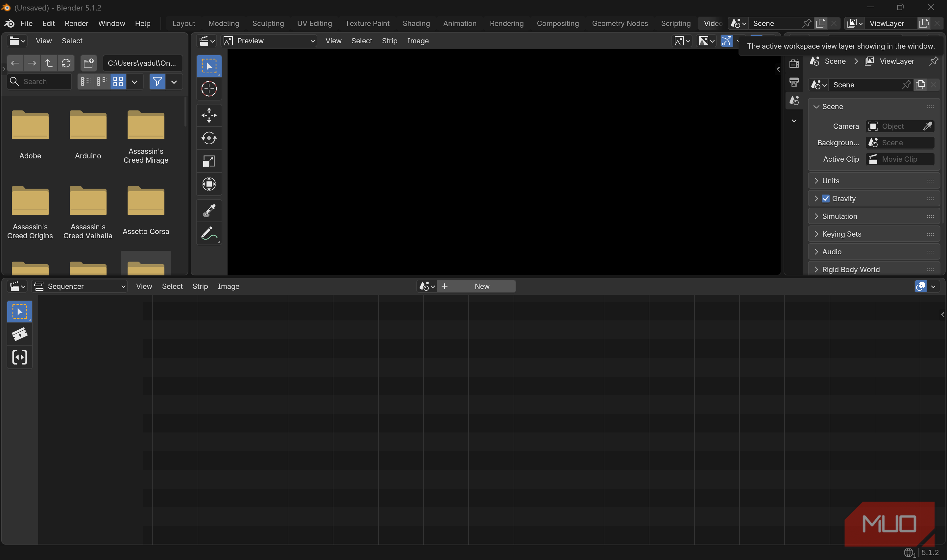947x560 pixels.
Task: Open the Help menu
Action: pos(143,23)
